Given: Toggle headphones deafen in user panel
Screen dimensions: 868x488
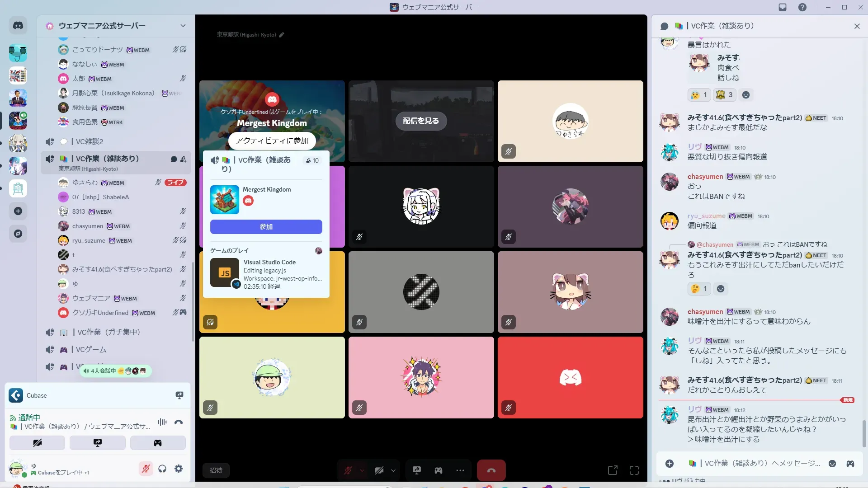Looking at the screenshot, I should pos(162,469).
